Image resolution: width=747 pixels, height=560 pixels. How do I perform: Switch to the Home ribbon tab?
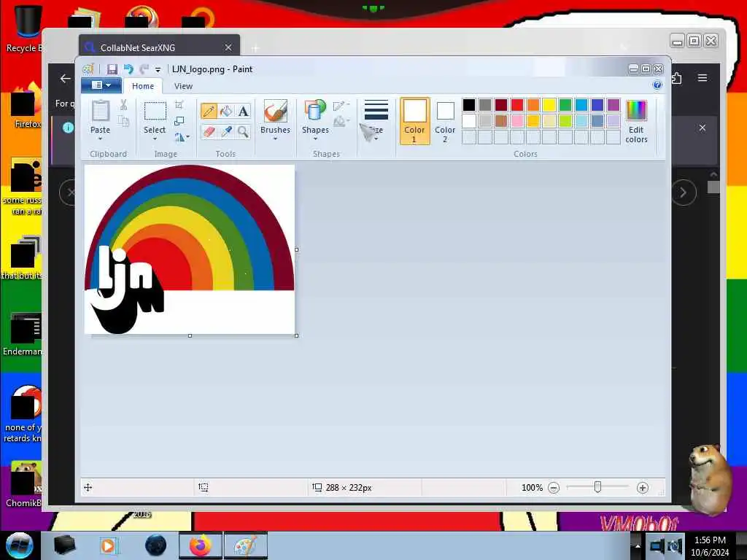[x=143, y=86]
